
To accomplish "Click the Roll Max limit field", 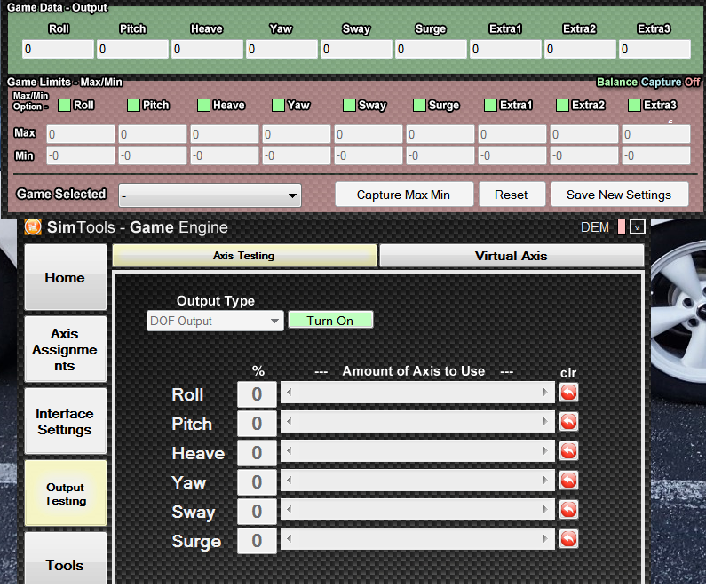I will click(x=81, y=134).
